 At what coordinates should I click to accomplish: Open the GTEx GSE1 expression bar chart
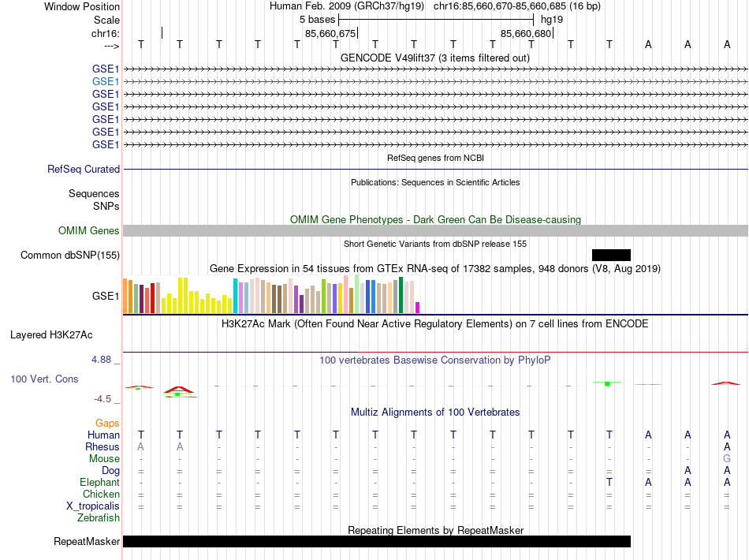271,295
